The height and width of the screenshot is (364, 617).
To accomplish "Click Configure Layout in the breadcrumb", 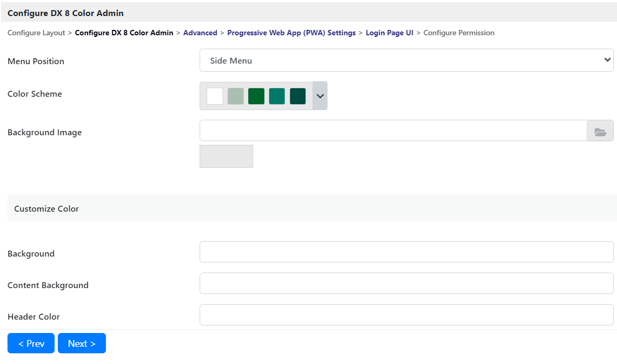I will point(36,33).
